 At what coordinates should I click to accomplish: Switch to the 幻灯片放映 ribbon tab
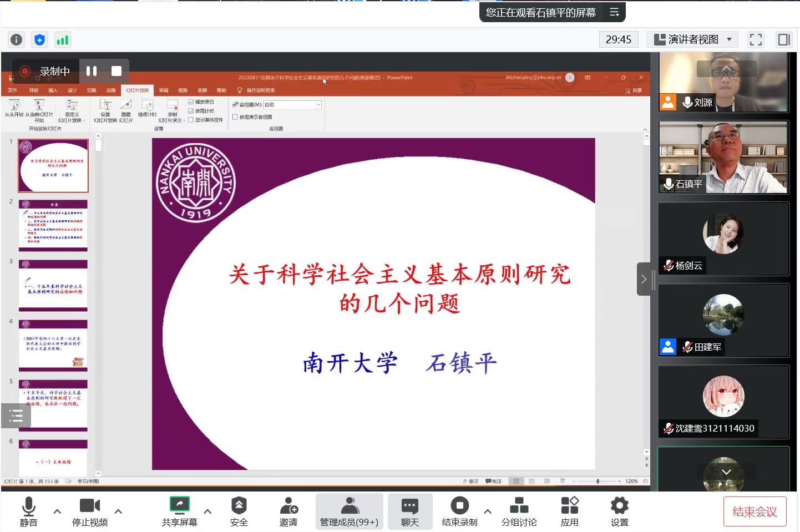[137, 90]
